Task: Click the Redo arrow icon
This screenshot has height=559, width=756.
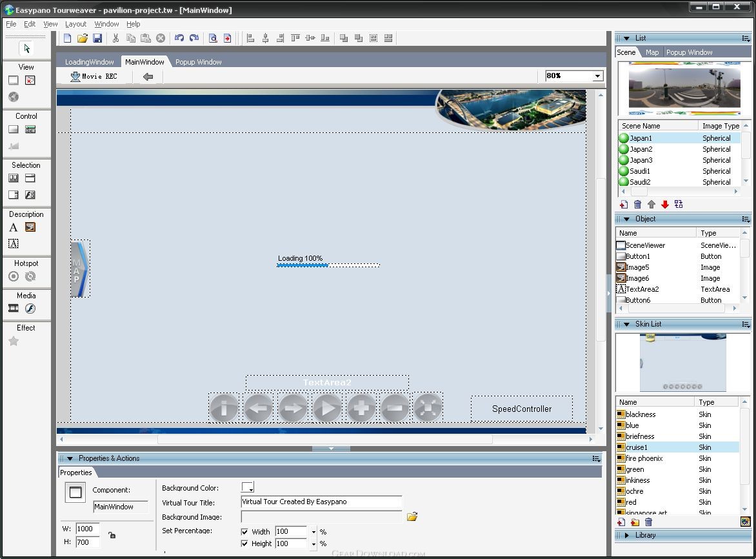Action: (x=194, y=38)
